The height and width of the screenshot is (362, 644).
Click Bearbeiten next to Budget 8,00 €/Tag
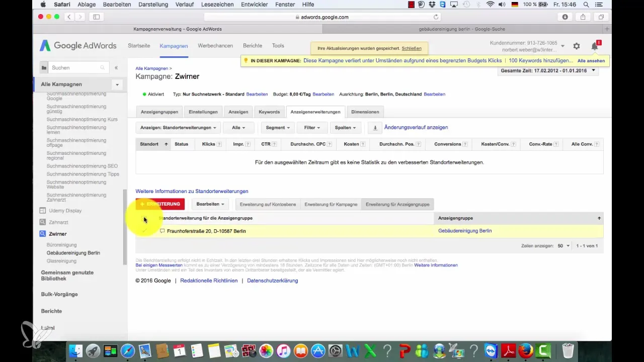point(323,94)
